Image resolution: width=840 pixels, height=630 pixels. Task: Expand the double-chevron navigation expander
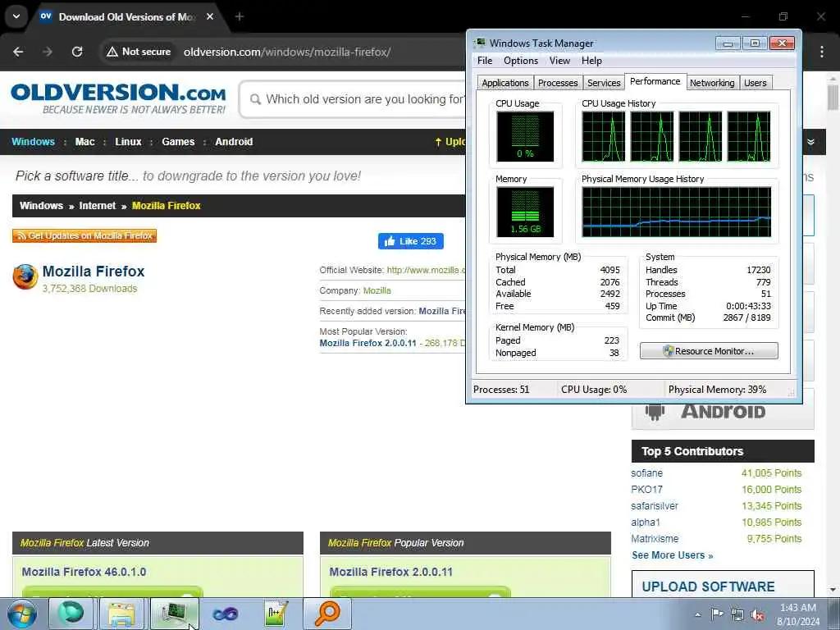tap(811, 142)
